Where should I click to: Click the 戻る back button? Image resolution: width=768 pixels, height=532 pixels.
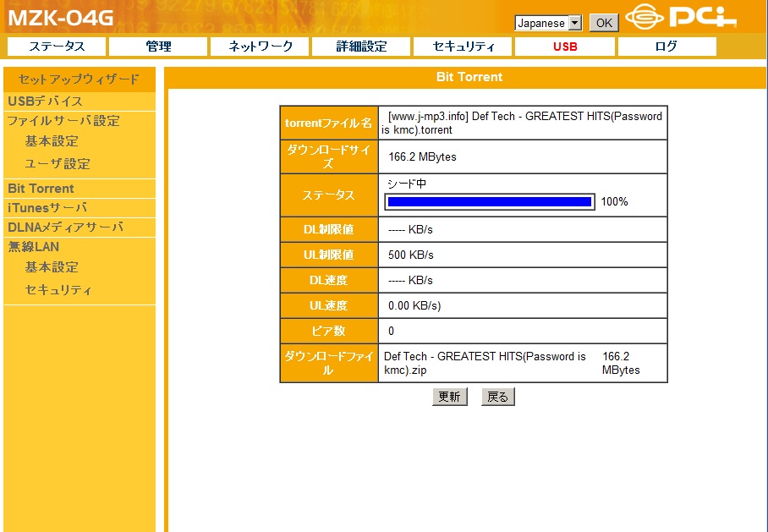pos(497,397)
